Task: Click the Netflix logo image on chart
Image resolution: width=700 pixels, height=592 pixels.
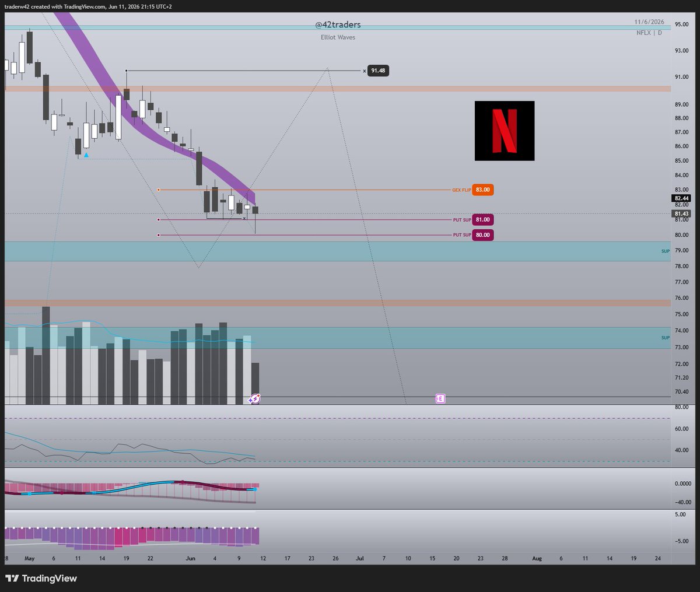Action: (x=505, y=131)
